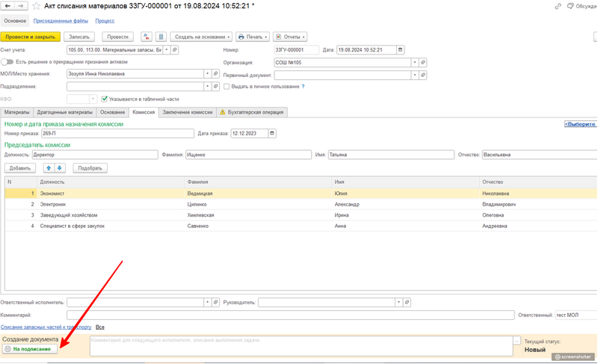Click the Дт/Кт postings icon
The image size is (598, 364).
pos(147,37)
